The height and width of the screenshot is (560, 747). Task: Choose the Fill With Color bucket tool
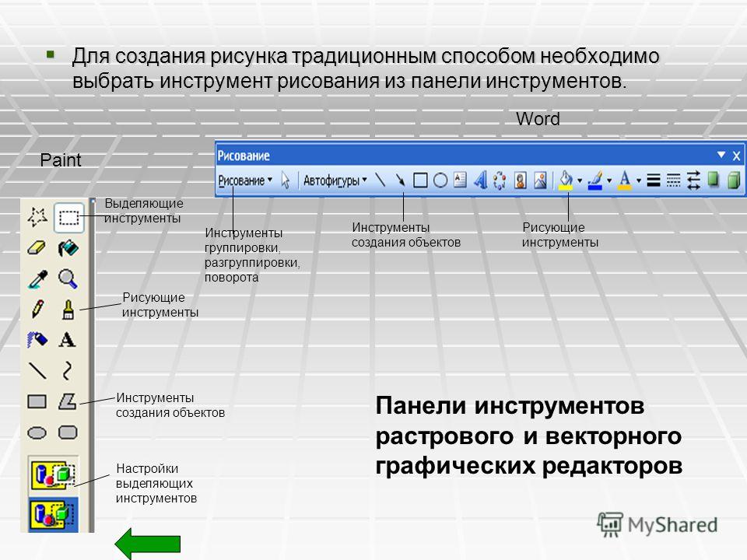tap(68, 248)
